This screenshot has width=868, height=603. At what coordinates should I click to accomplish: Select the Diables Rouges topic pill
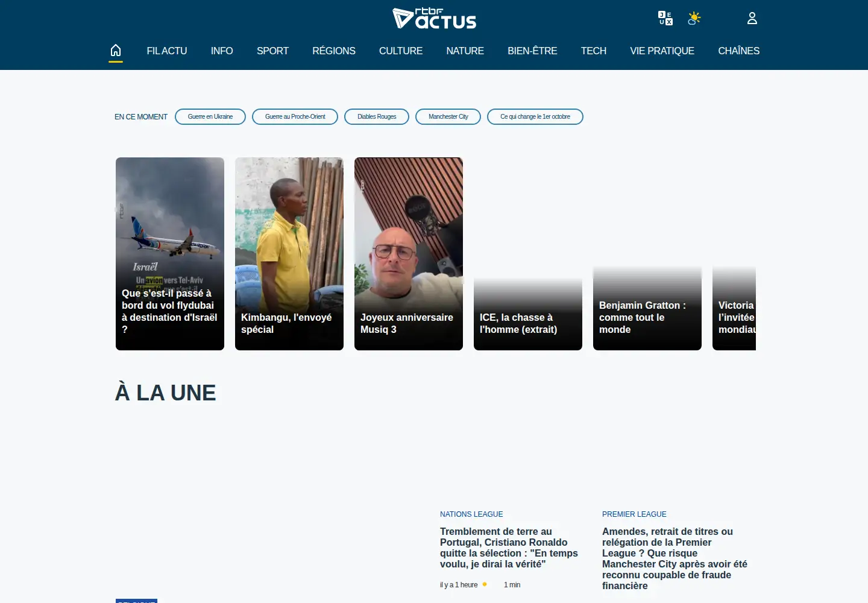[377, 117]
